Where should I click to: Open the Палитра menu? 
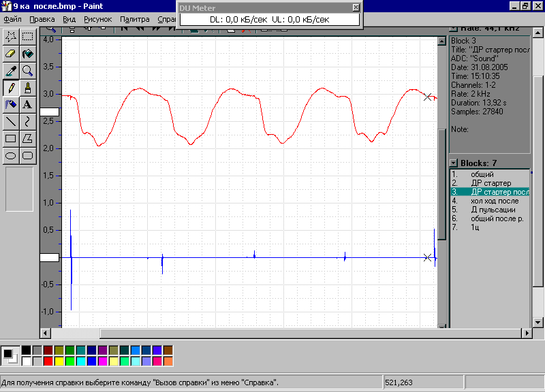(x=135, y=20)
